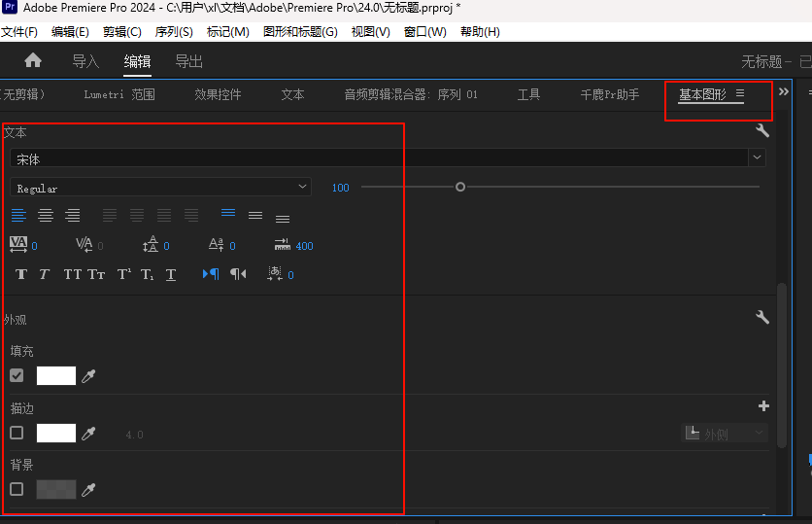Open text section wrench settings
Screen dimensions: 812x524
click(x=762, y=130)
